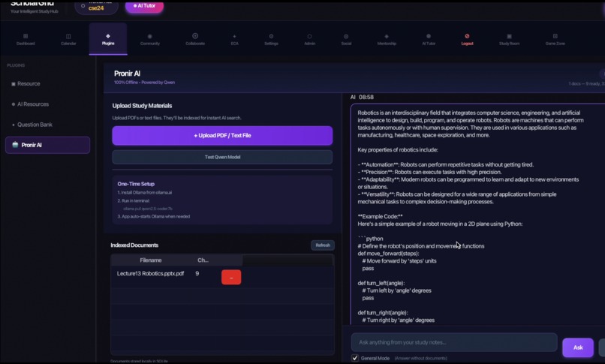Open Settings from the top navigation

point(271,39)
